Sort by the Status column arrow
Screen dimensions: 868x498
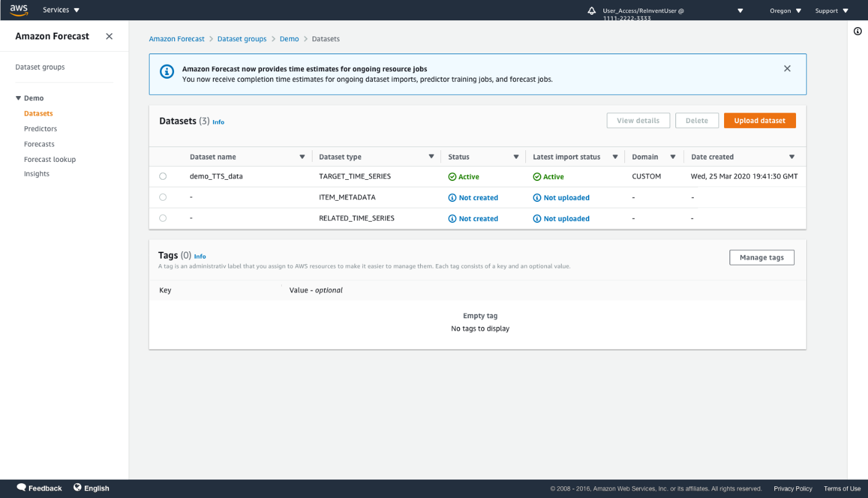(516, 157)
